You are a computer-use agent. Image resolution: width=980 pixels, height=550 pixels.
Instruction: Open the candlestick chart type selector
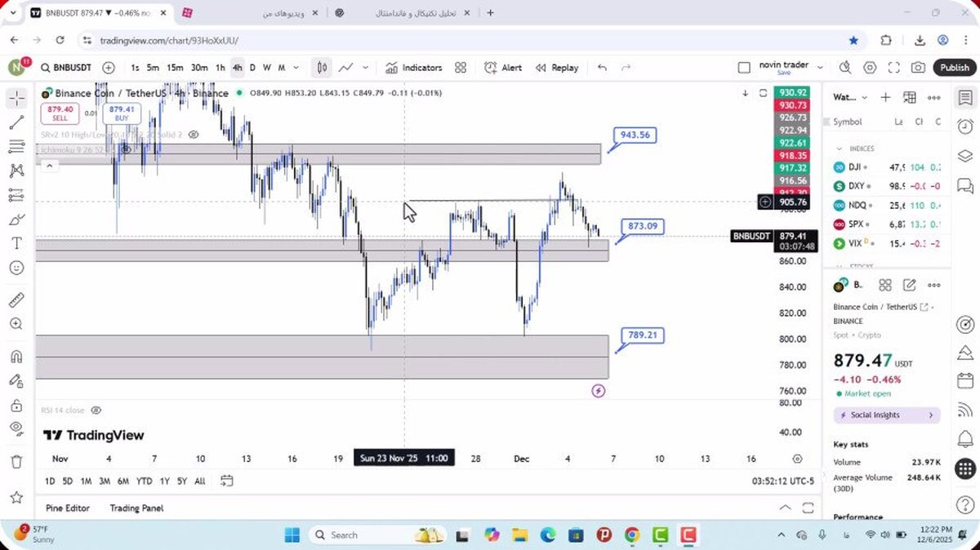(x=323, y=68)
